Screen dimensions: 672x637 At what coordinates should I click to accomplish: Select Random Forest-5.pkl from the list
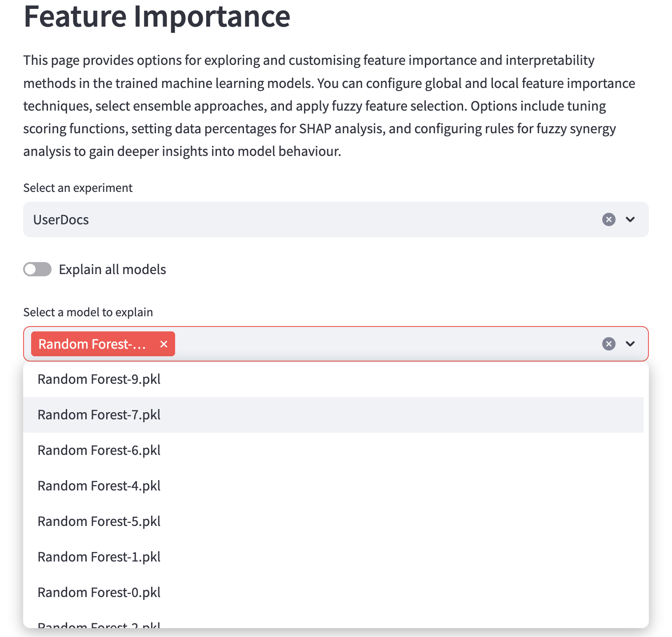(x=99, y=521)
